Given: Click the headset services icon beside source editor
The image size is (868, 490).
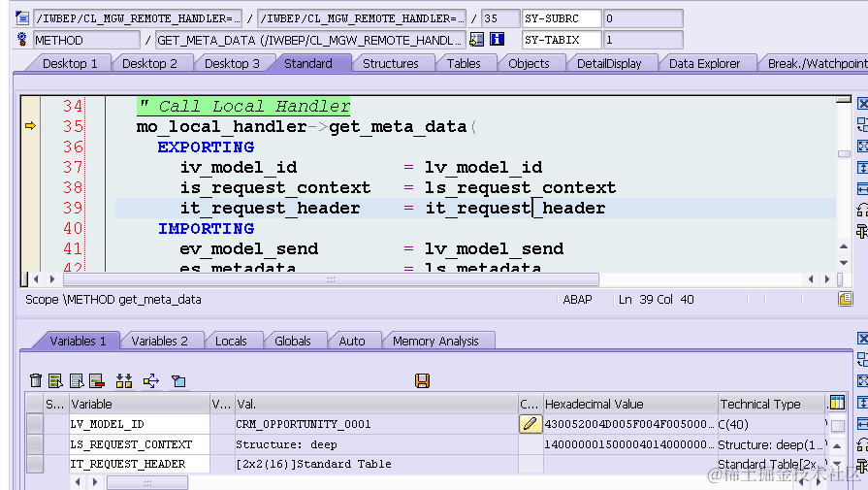Looking at the screenshot, I should point(862,210).
